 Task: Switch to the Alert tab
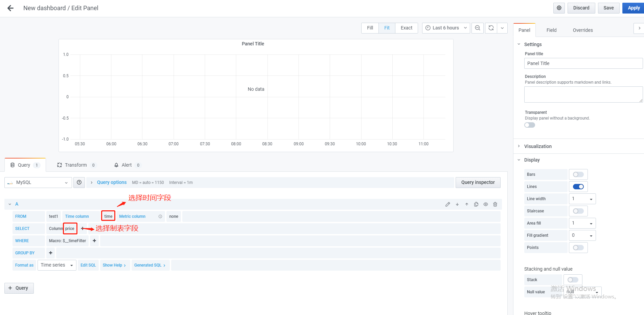point(127,165)
